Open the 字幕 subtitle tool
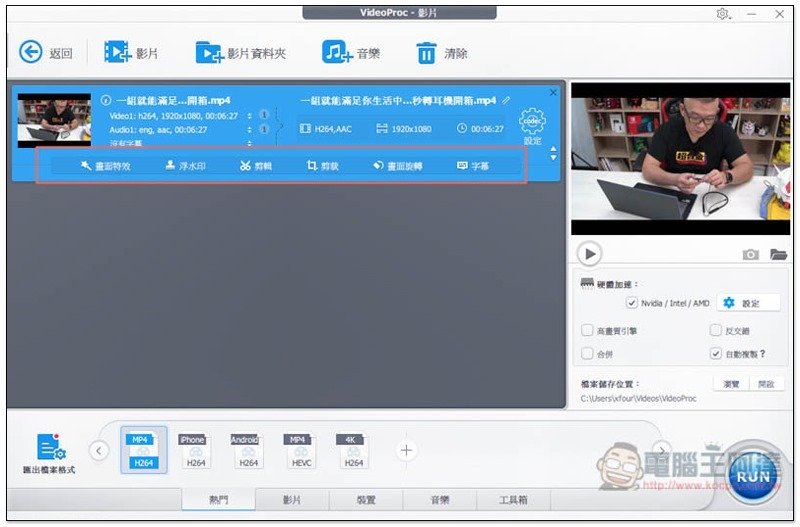The width and height of the screenshot is (800, 527). (x=473, y=166)
